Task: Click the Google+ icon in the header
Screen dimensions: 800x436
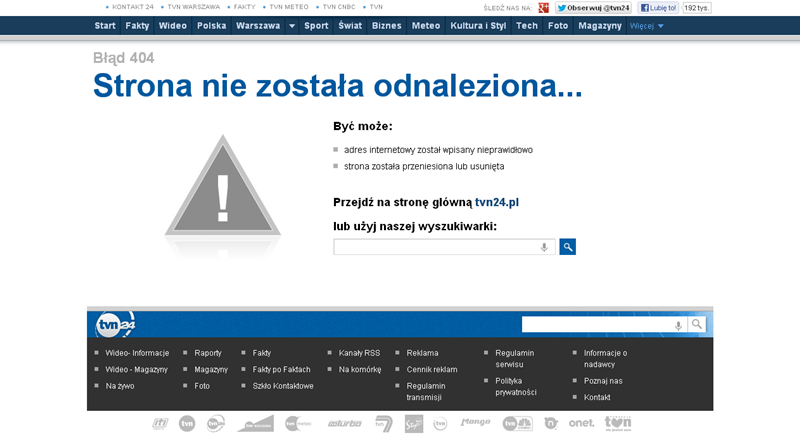Action: pos(543,8)
